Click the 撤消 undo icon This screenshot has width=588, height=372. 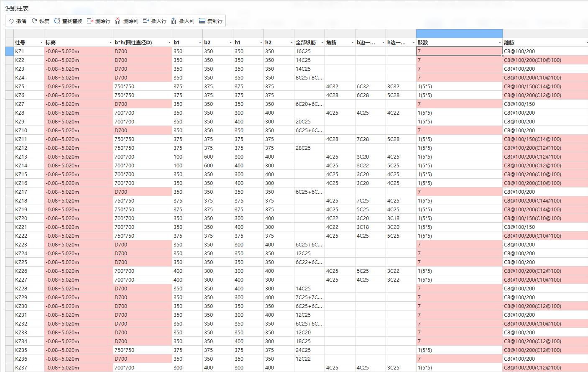11,21
